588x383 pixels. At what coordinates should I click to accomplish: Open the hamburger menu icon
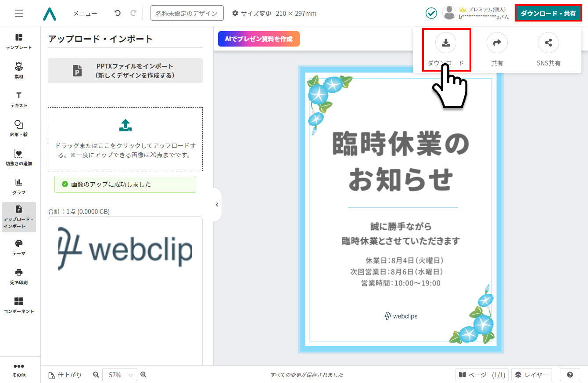[x=19, y=13]
